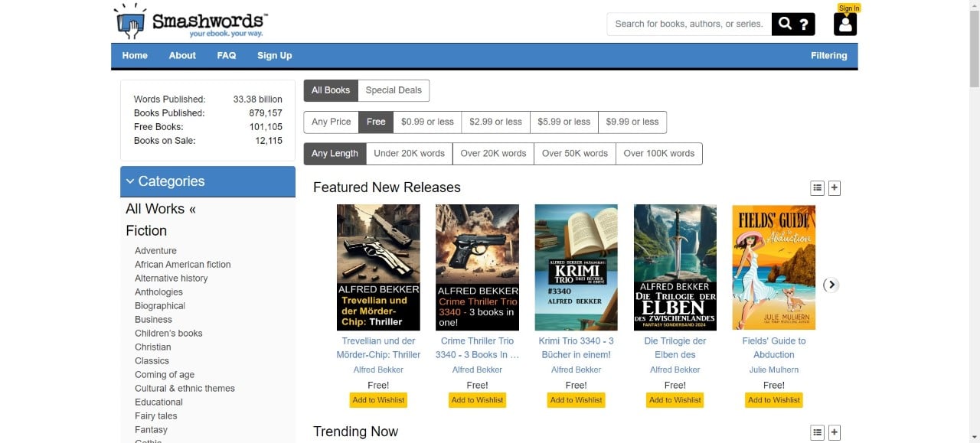The width and height of the screenshot is (980, 443).
Task: Select the Under 20K words filter
Action: (x=409, y=153)
